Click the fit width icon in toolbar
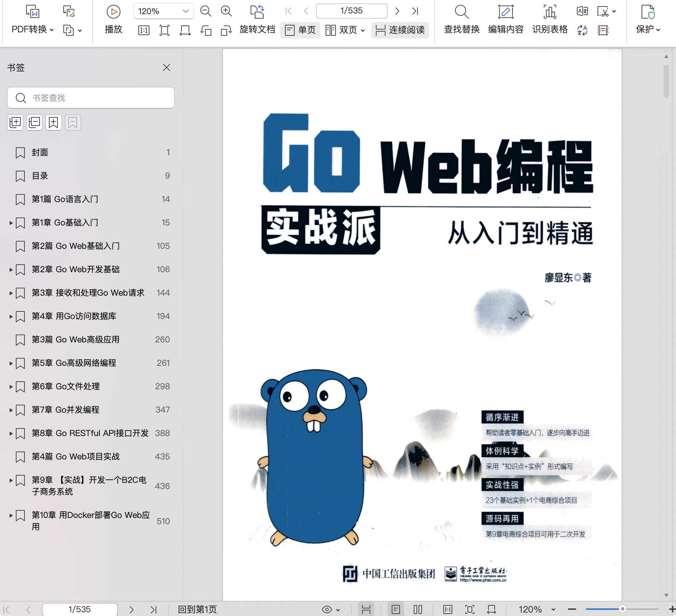This screenshot has width=676, height=616. (185, 30)
